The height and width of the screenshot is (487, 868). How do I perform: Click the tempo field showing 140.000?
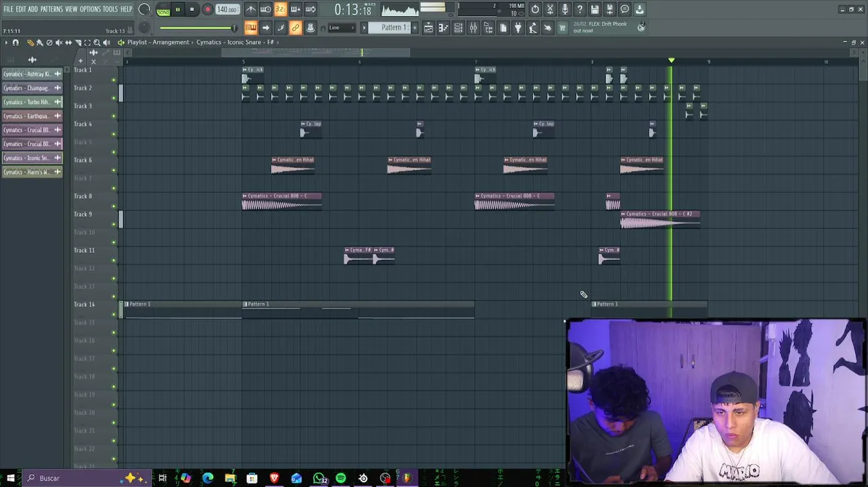(x=227, y=9)
